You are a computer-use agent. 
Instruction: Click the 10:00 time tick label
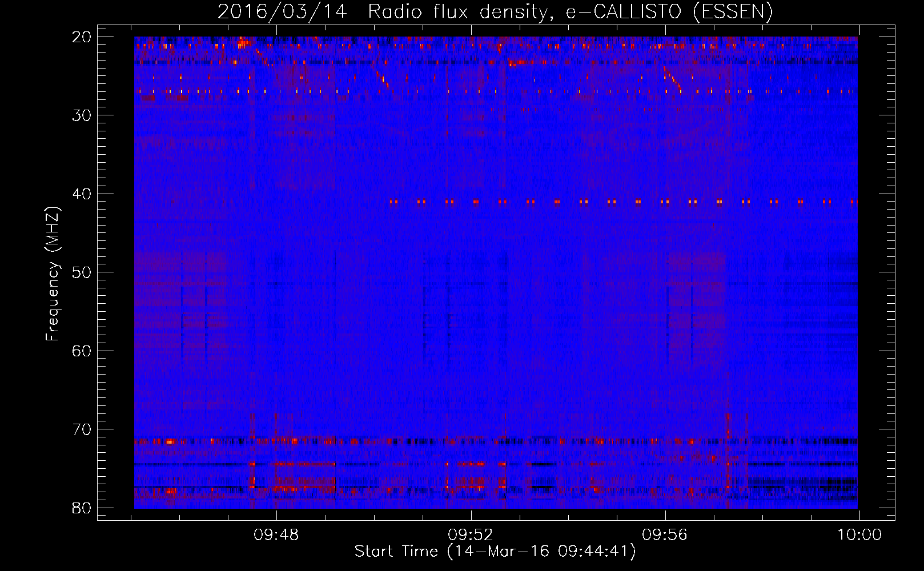tap(859, 535)
